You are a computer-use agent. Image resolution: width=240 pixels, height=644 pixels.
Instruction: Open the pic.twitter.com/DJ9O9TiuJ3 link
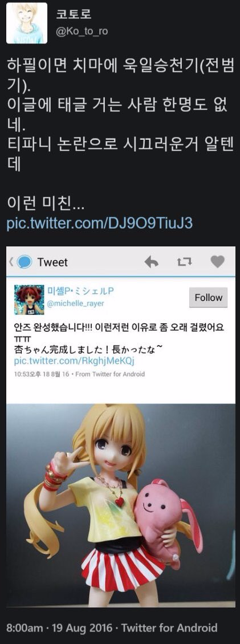pyautogui.click(x=99, y=224)
